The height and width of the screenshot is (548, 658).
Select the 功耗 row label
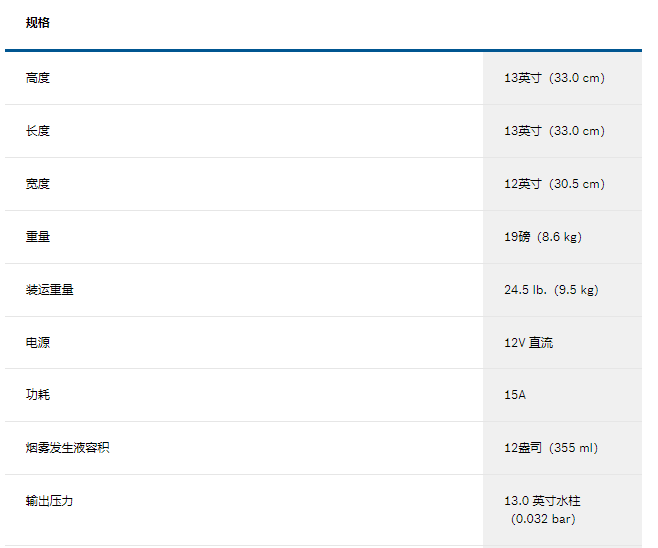[x=38, y=395]
